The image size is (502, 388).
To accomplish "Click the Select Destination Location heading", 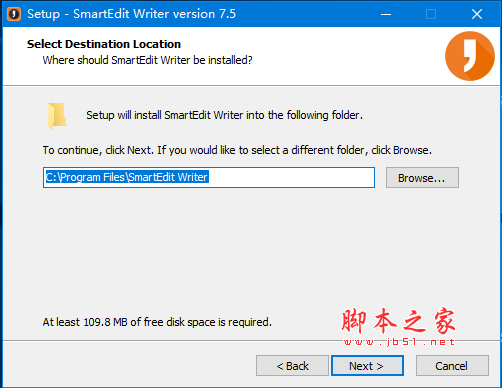I will (104, 44).
